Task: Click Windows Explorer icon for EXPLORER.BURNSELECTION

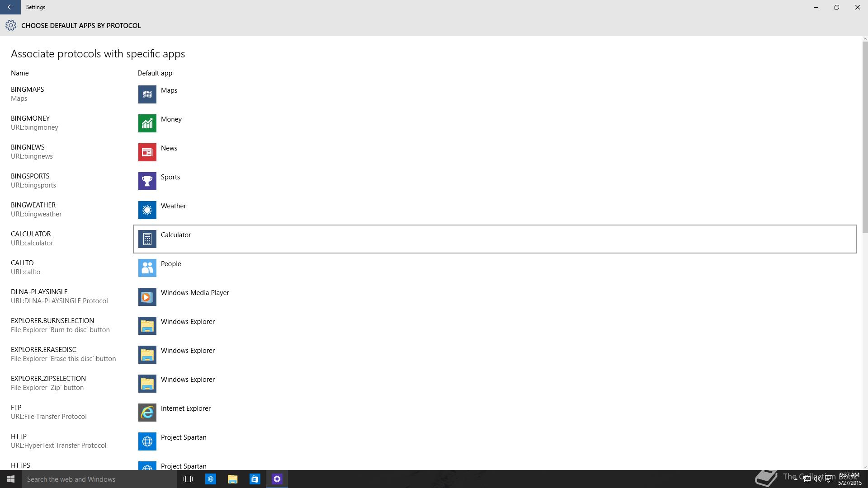Action: pos(147,326)
